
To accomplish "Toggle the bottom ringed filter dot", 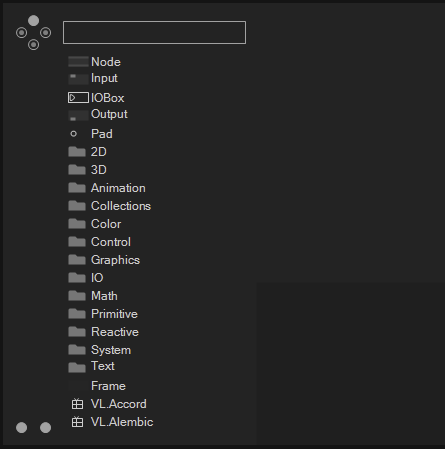I will 33,44.
